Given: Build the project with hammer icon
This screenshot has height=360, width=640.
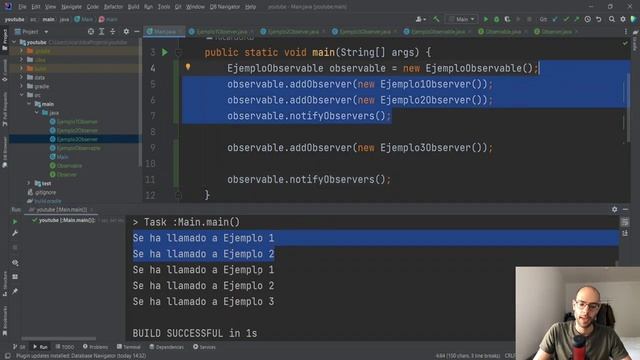Looking at the screenshot, I should pyautogui.click(x=436, y=19).
